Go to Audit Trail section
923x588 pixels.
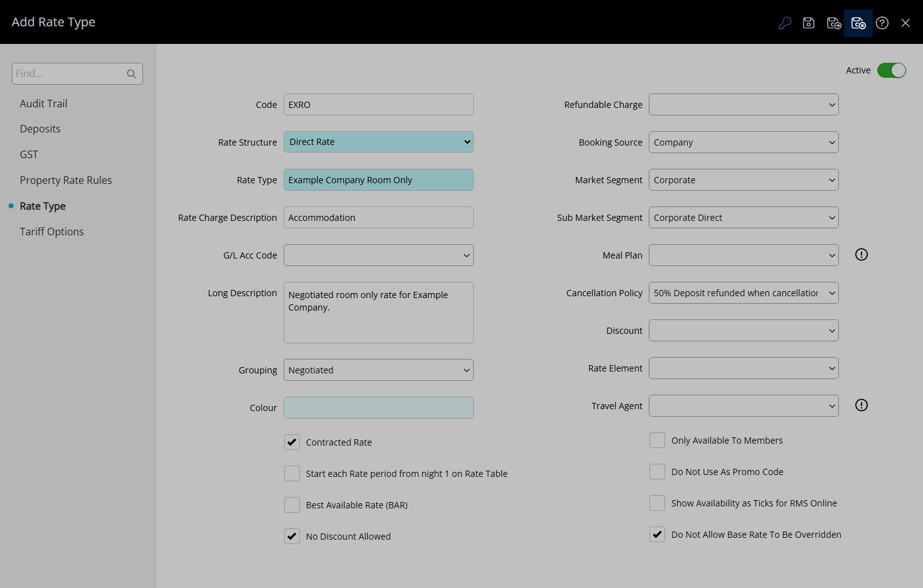(43, 104)
